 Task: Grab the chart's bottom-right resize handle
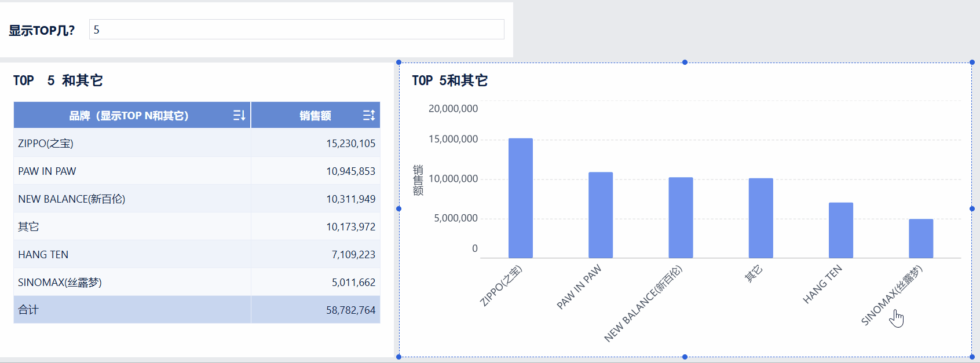(972, 357)
